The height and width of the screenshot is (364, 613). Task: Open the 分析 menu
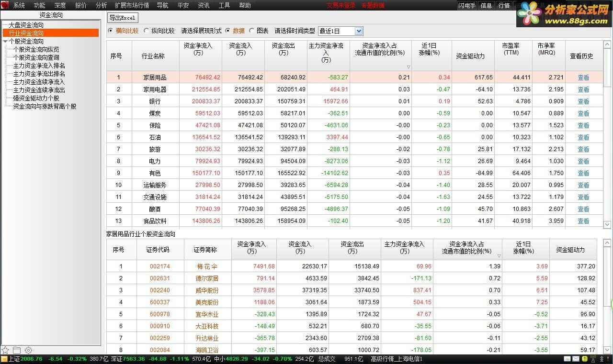click(x=102, y=6)
